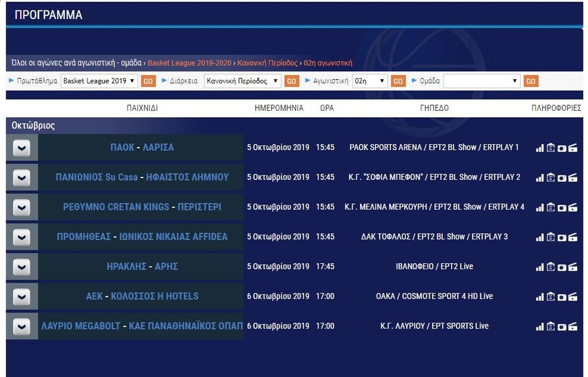
Task: Expand the ΠΑΟΚ - ΛΑΡΙΣΑ match row
Action: pyautogui.click(x=21, y=148)
